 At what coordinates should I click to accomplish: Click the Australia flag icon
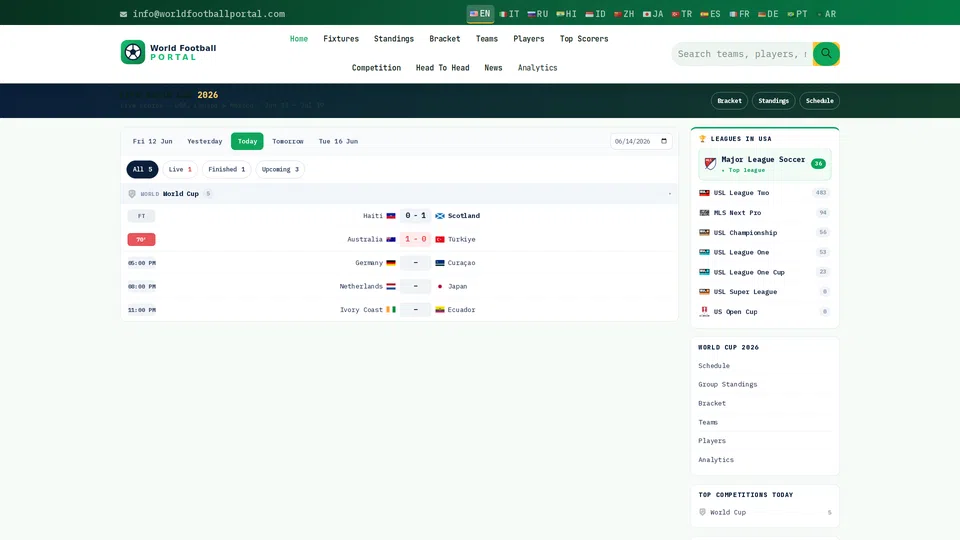391,239
